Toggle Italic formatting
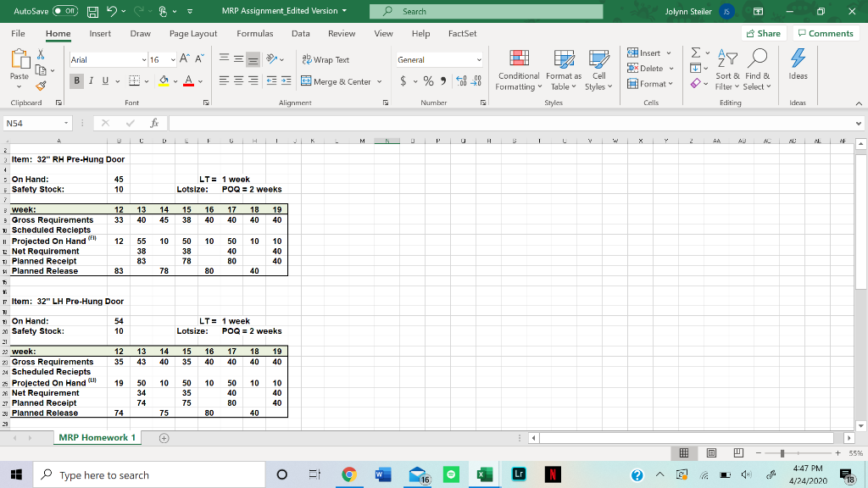This screenshot has height=488, width=868. click(x=91, y=80)
